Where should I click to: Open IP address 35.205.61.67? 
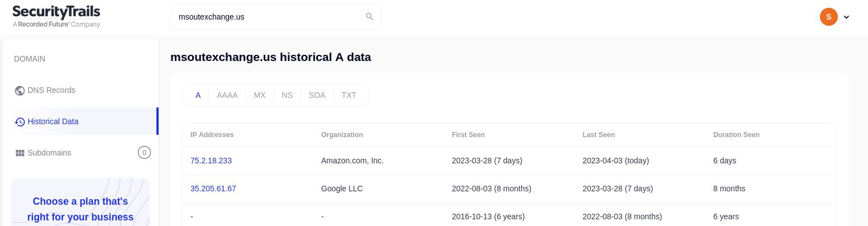click(x=213, y=189)
